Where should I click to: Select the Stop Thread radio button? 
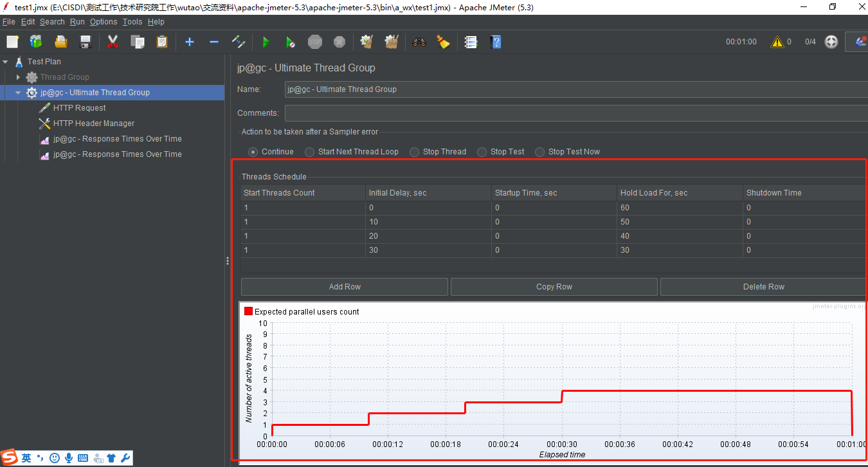click(x=438, y=152)
